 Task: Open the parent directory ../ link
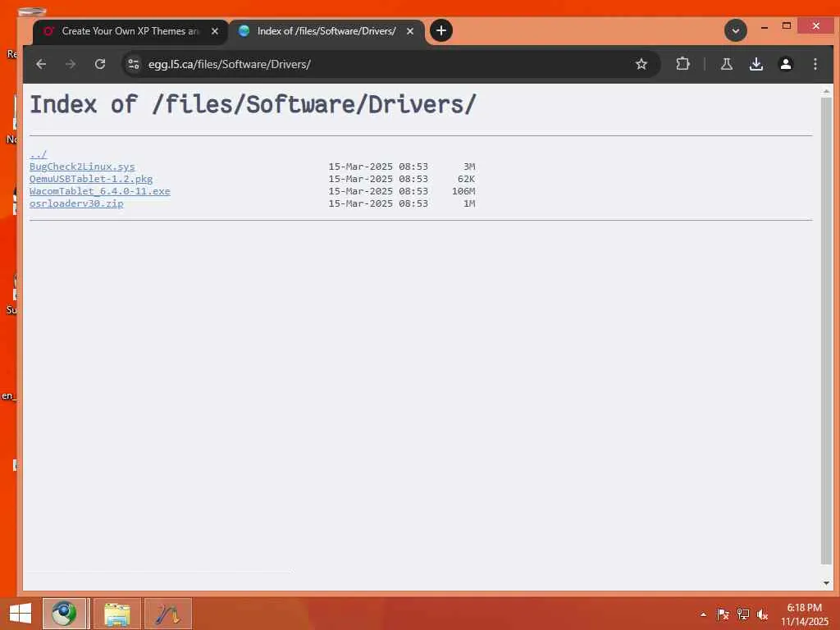click(x=38, y=154)
